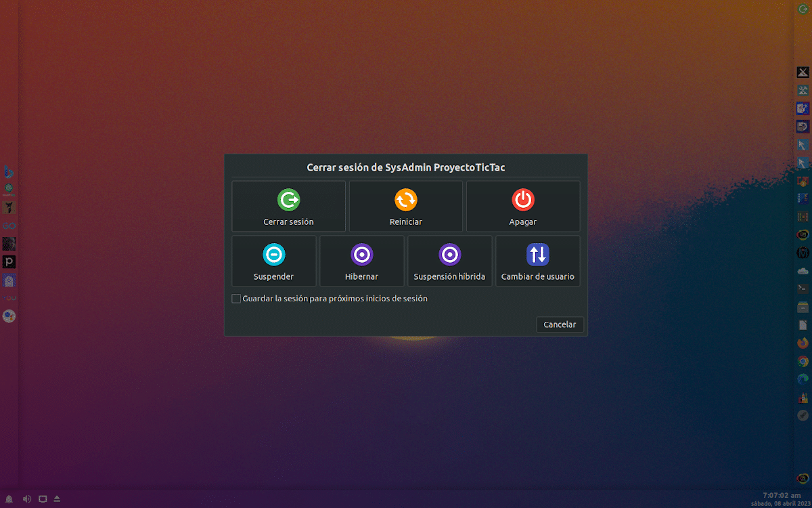
Task: Open the display/screen icon in bottom panel
Action: point(42,499)
